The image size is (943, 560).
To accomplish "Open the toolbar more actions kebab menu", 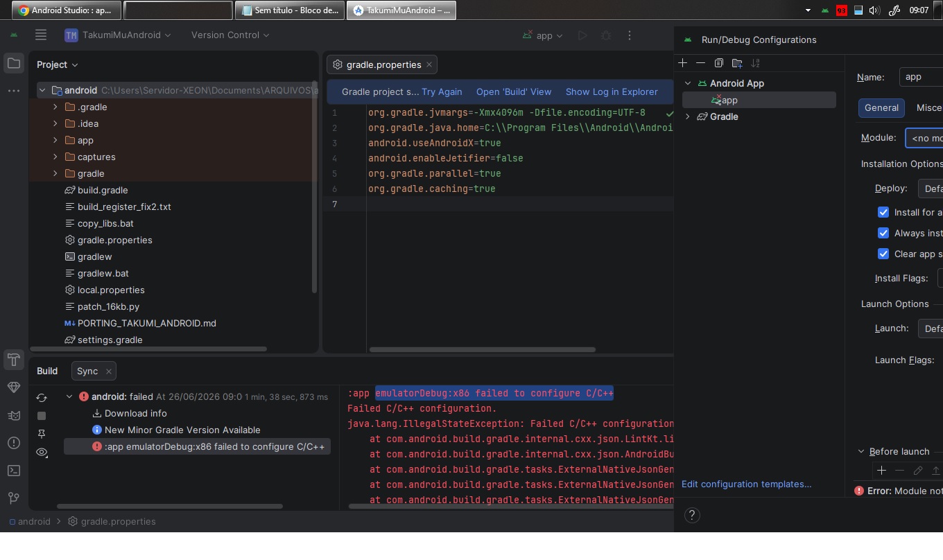I will (630, 35).
